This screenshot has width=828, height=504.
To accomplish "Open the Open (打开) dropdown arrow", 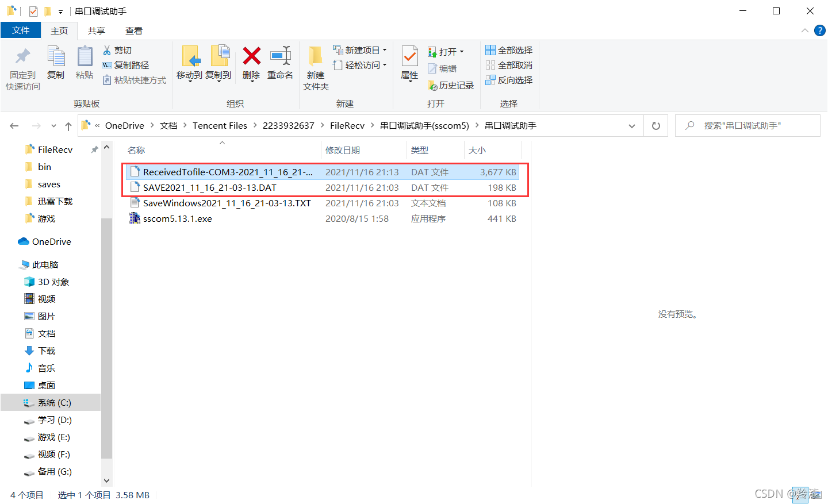I will coord(461,52).
